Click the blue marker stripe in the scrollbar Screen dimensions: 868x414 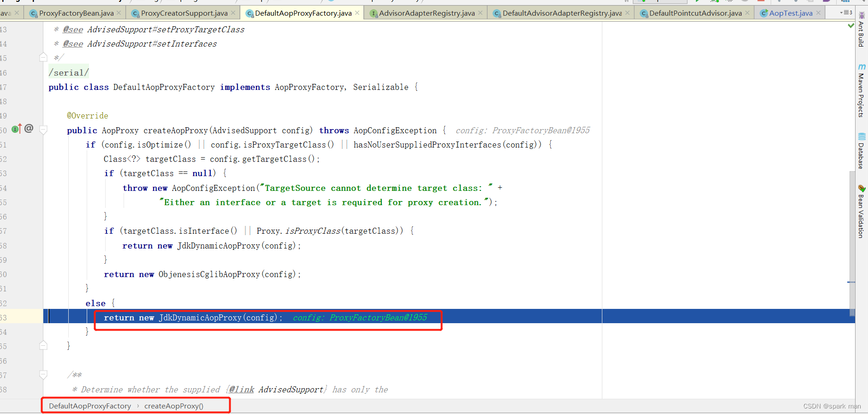point(851,282)
